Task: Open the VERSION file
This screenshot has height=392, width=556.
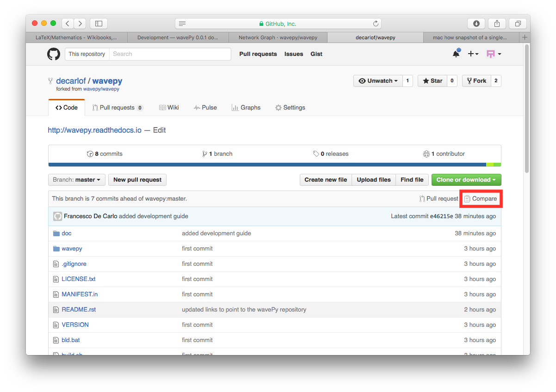Action: [75, 325]
